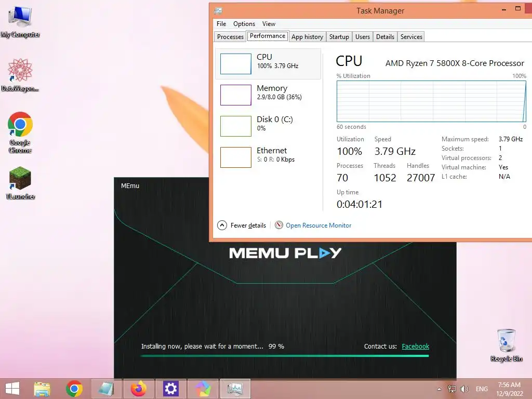
Task: Select Memory in performance sidebar
Action: pos(268,95)
